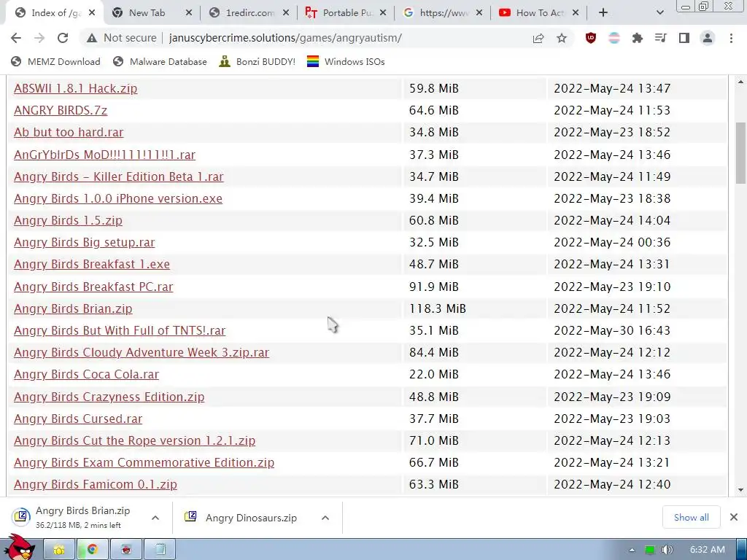The width and height of the screenshot is (747, 560).
Task: Reload the current page
Action: click(63, 38)
